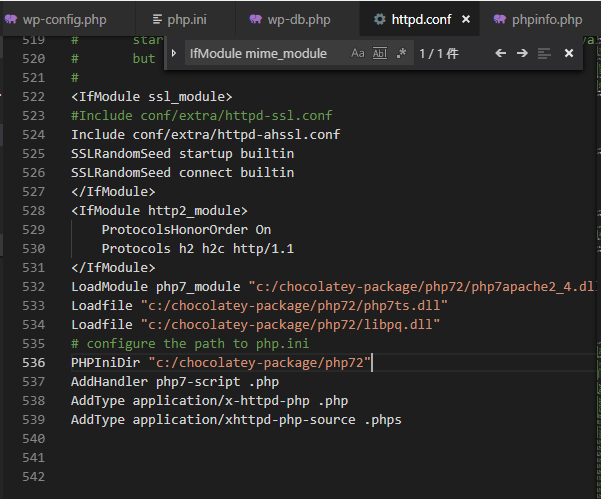The height and width of the screenshot is (499, 601).
Task: Click ProtocolsHonorOrder On line
Action: [186, 230]
